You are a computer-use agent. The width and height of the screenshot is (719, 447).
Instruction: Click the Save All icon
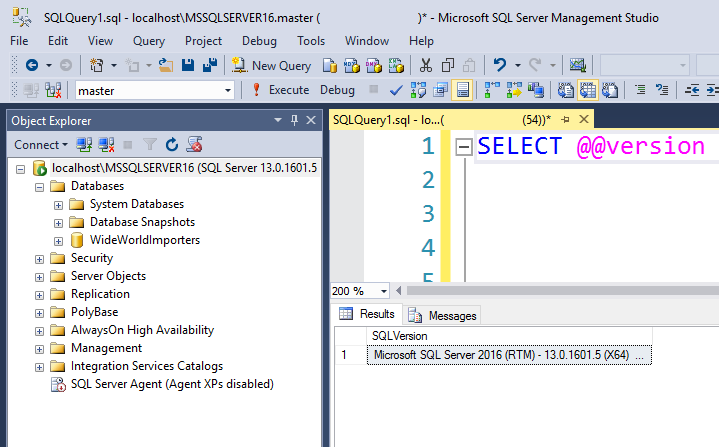tap(210, 66)
